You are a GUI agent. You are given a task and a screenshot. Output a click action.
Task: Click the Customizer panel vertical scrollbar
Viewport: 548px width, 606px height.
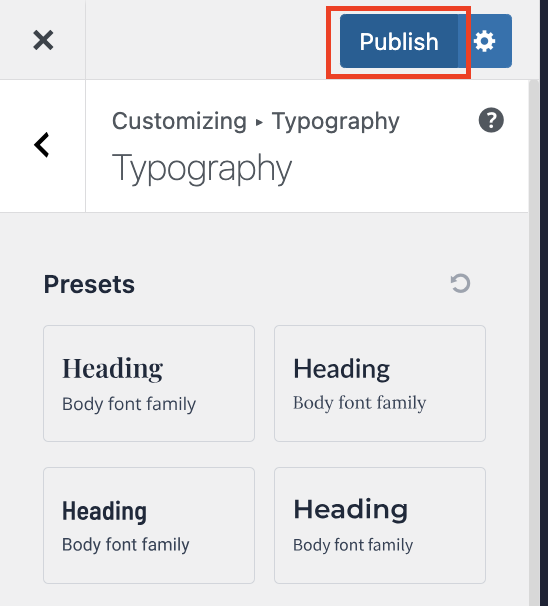coord(534,342)
